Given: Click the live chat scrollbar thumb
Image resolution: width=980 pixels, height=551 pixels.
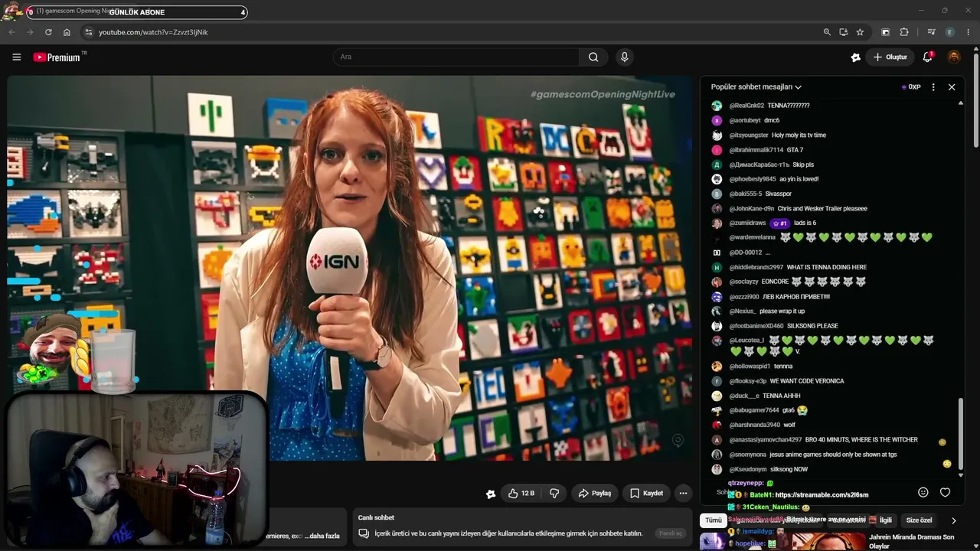Looking at the screenshot, I should click(x=960, y=433).
